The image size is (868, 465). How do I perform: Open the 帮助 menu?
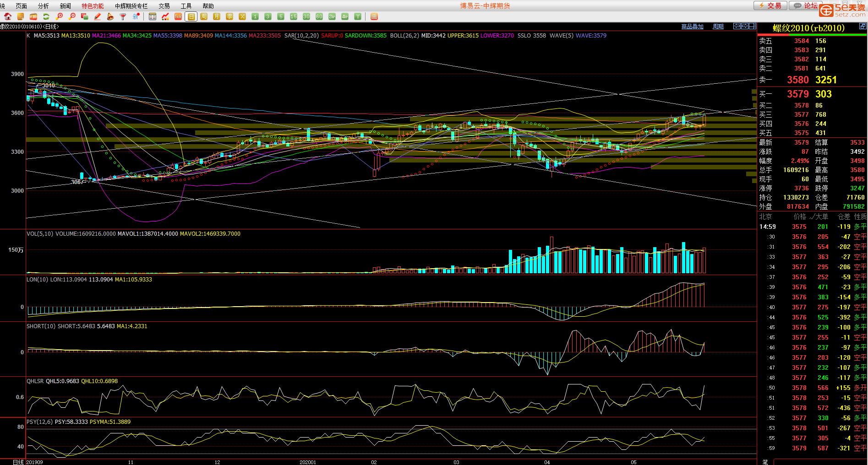pyautogui.click(x=208, y=6)
